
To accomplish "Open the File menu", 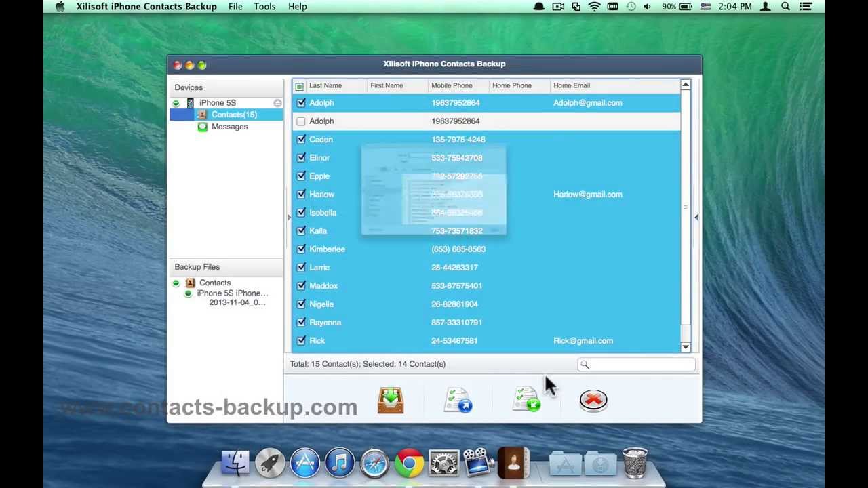I will click(x=235, y=7).
